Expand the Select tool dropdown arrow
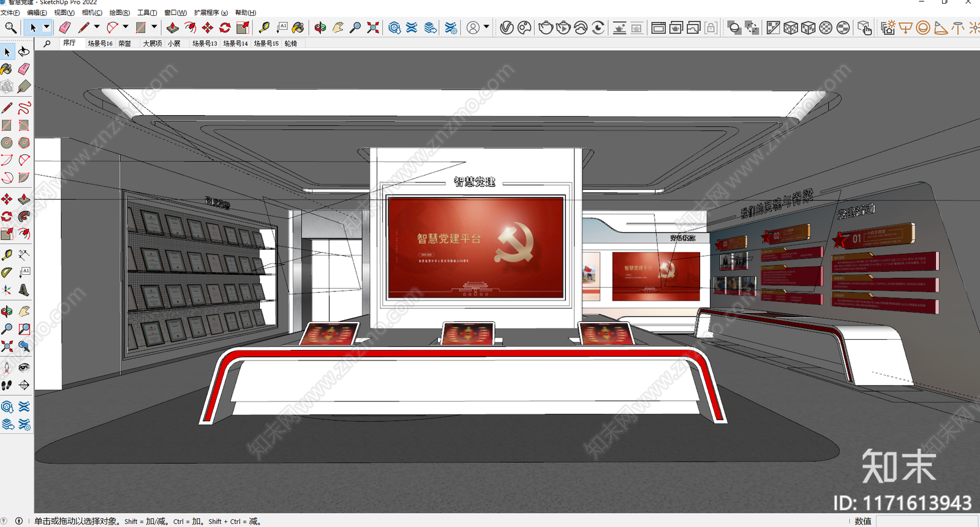Screen dimensions: 980x527 click(46, 27)
